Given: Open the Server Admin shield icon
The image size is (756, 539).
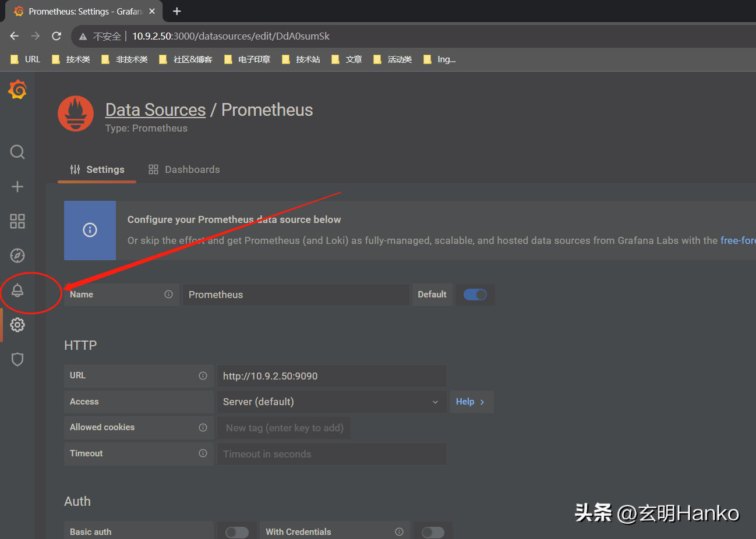Looking at the screenshot, I should coord(17,359).
